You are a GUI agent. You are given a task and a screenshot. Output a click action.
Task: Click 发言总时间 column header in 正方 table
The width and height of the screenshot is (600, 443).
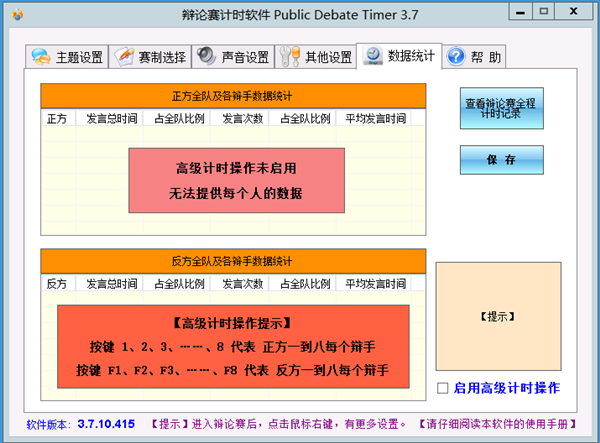tap(110, 118)
